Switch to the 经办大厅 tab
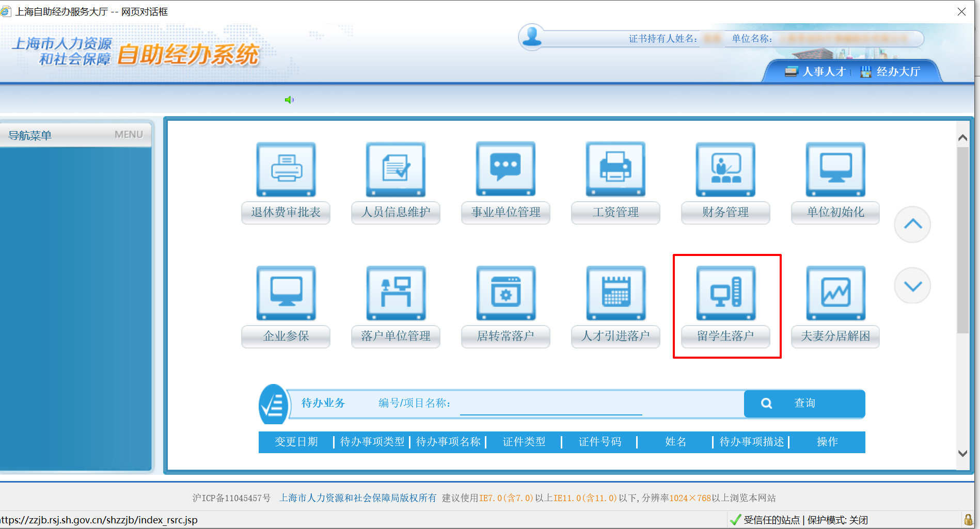 (x=891, y=72)
